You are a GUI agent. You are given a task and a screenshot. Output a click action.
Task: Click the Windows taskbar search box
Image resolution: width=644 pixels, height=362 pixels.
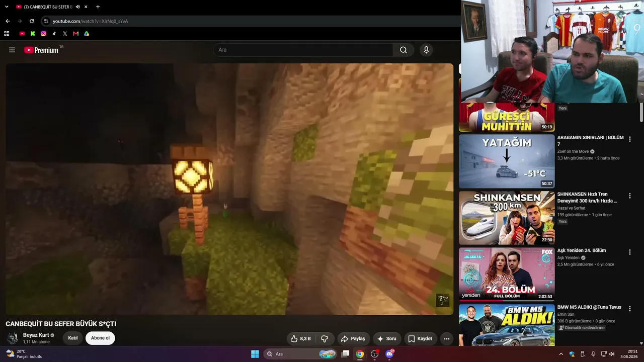[x=300, y=354]
